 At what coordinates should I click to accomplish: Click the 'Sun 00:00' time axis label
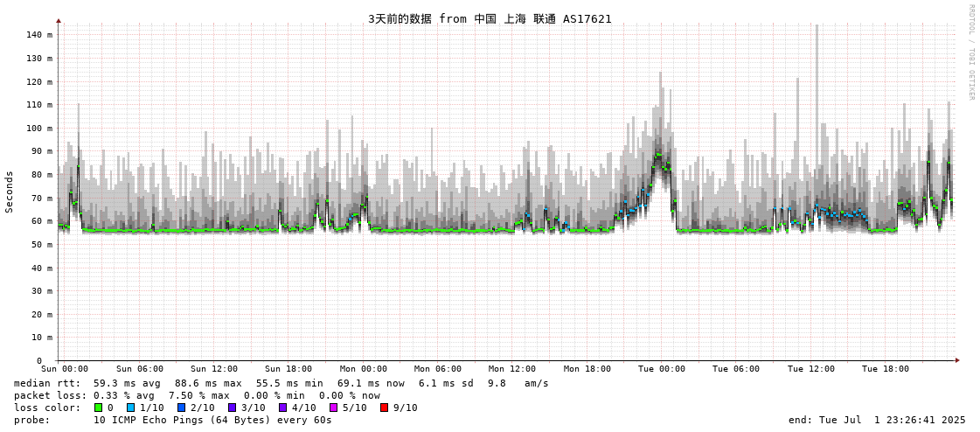[x=65, y=369]
